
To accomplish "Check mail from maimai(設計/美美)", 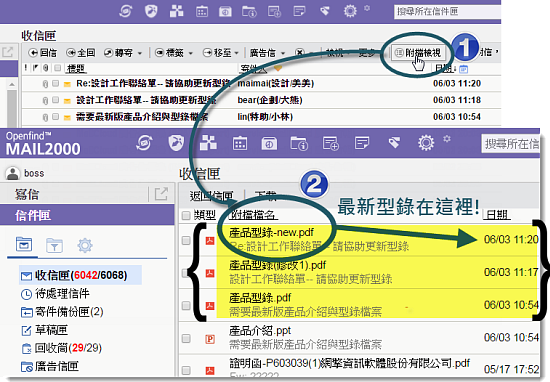I will [55, 83].
